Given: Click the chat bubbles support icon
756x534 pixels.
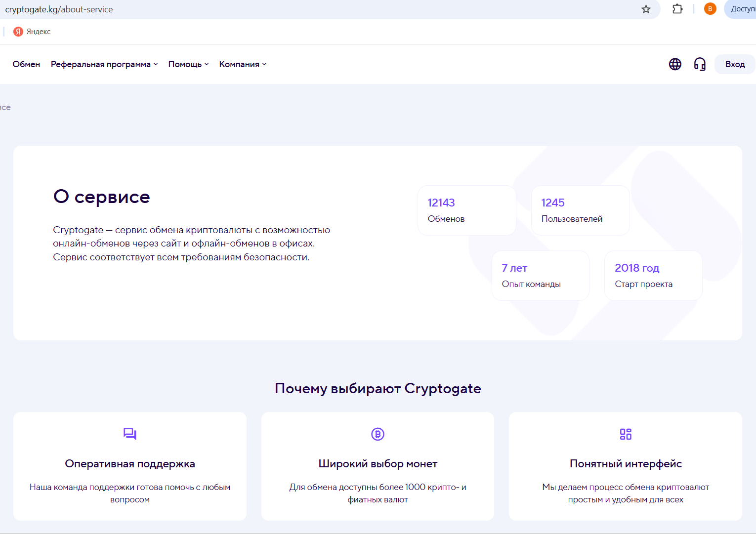Looking at the screenshot, I should [130, 434].
